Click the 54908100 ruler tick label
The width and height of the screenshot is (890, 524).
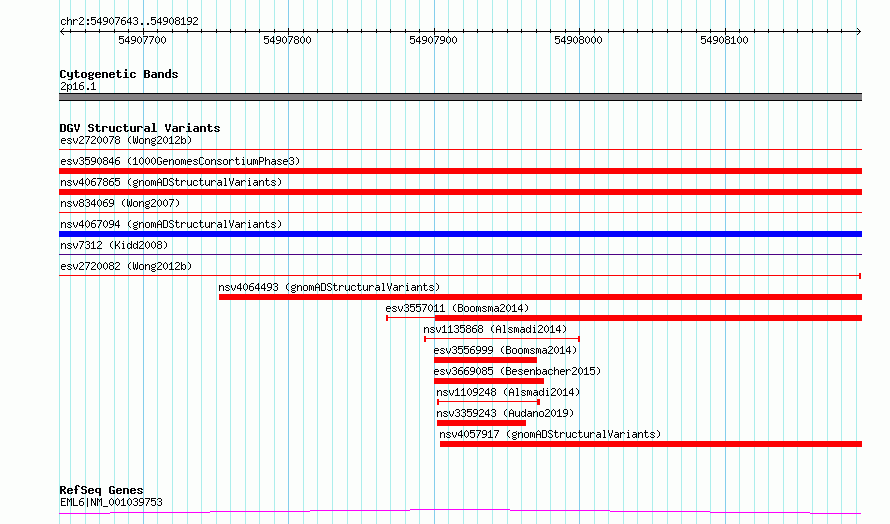click(724, 40)
